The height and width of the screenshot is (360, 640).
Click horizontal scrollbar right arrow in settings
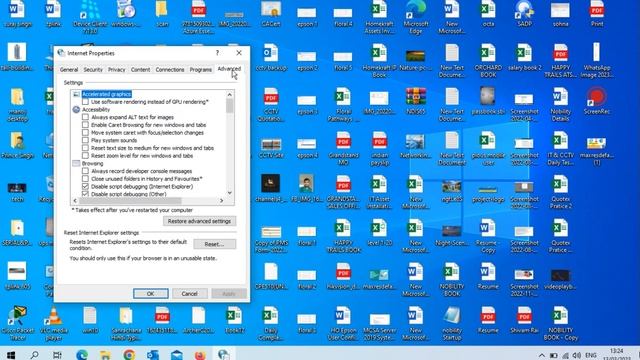pos(222,200)
